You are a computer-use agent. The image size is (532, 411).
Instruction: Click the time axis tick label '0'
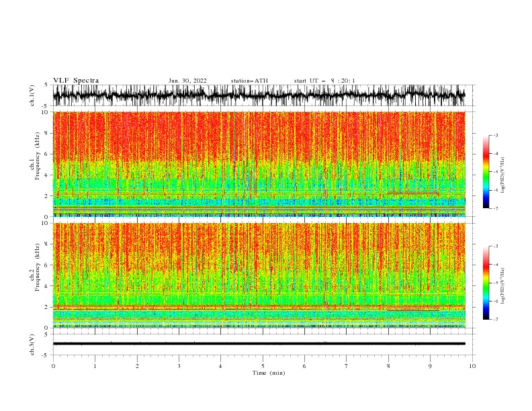[53, 366]
